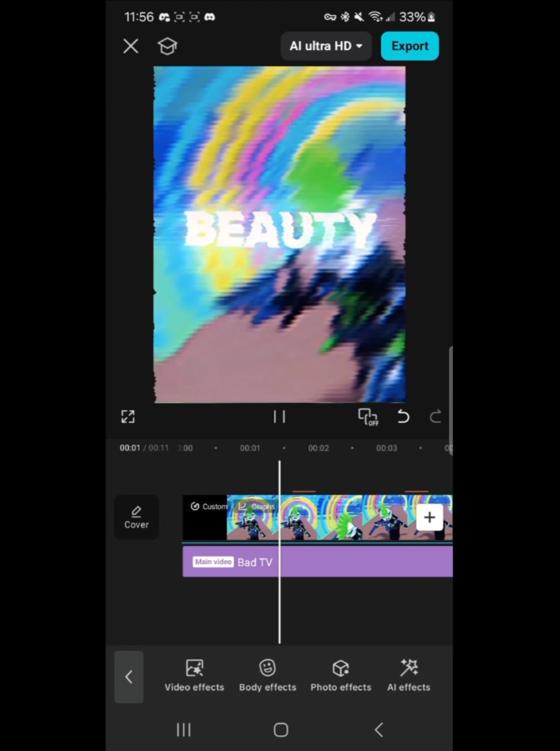
Task: Tap the 00:02 mark on timeline ruler
Action: 318,448
